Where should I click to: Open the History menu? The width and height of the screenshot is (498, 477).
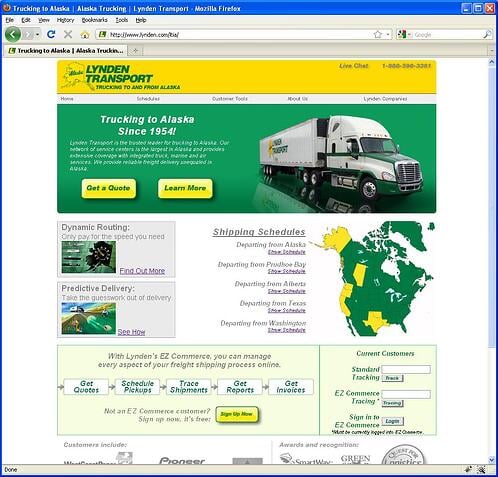[x=65, y=20]
